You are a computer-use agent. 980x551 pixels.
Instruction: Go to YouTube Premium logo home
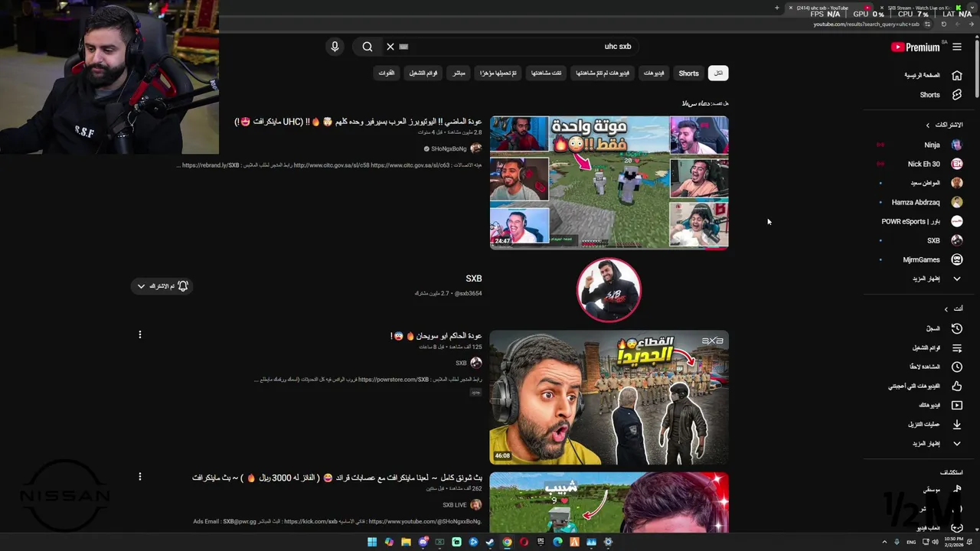916,47
